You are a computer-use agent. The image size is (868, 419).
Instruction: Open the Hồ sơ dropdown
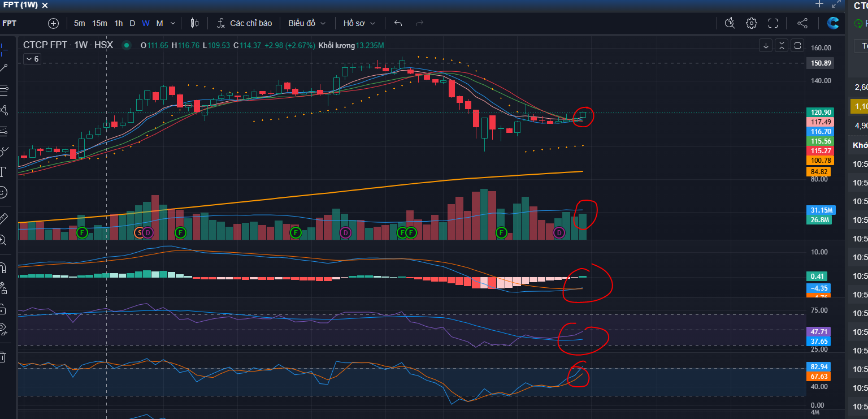click(x=358, y=23)
